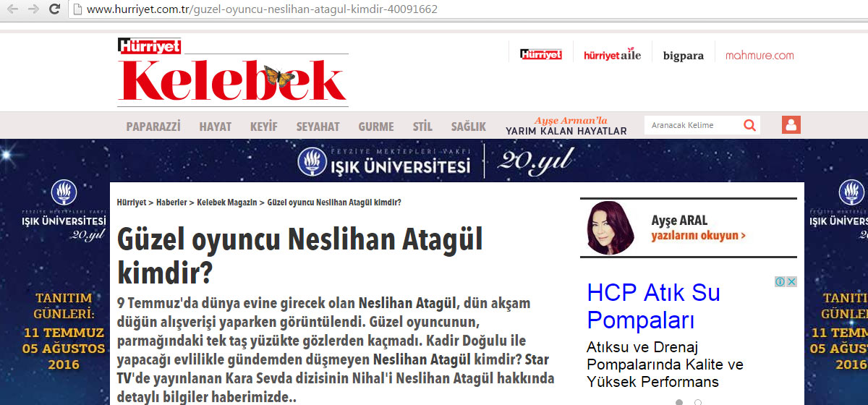Click the page icon in address bar
The height and width of the screenshot is (405, 868).
coord(78,9)
